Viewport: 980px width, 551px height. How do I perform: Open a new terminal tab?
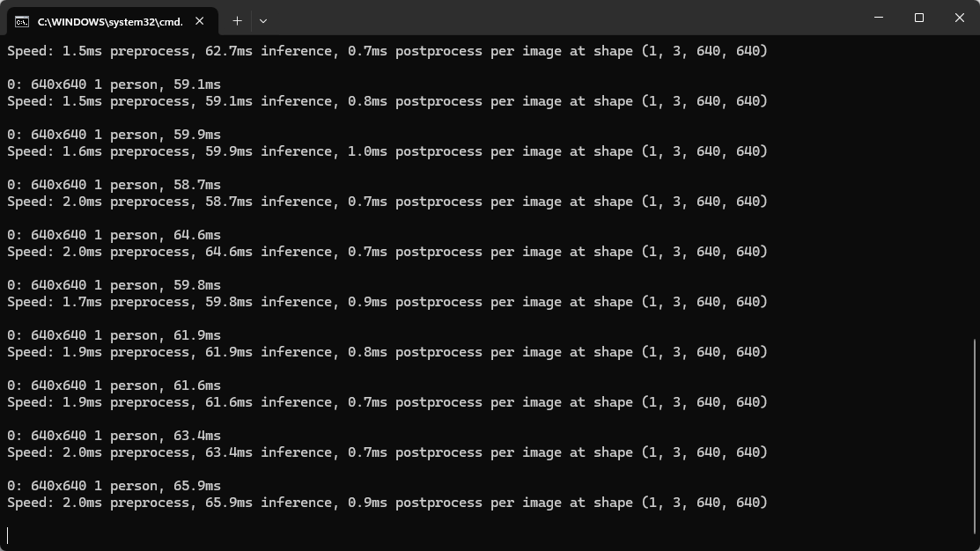point(237,20)
